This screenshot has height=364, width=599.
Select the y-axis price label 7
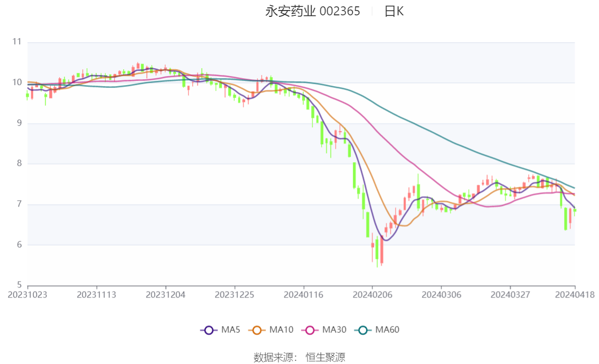coord(18,204)
